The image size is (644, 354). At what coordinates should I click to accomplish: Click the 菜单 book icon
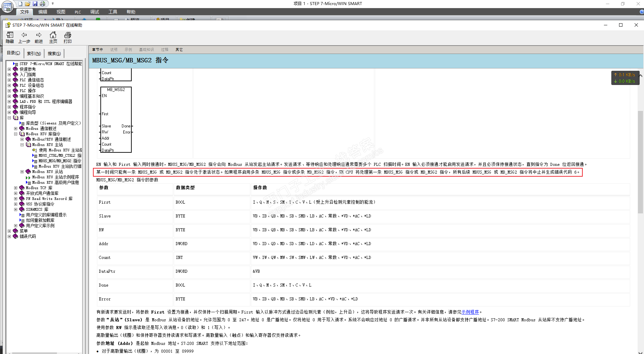coord(15,231)
